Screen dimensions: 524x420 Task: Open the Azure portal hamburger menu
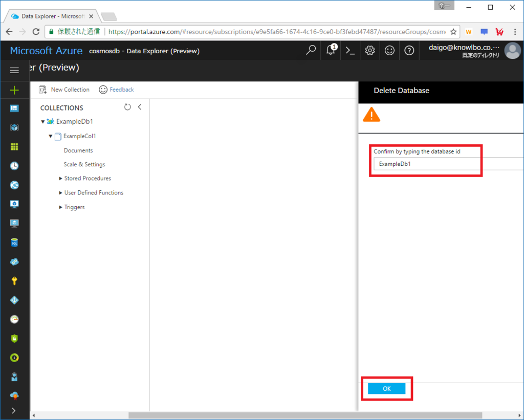click(x=14, y=70)
